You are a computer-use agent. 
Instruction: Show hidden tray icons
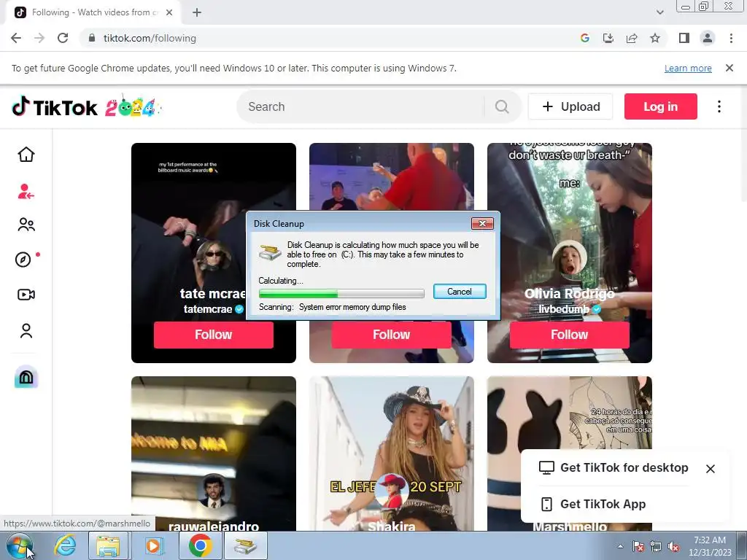(620, 546)
